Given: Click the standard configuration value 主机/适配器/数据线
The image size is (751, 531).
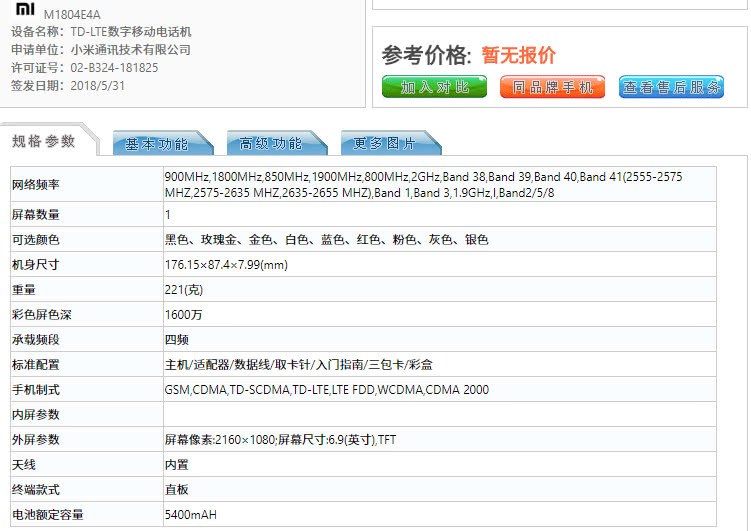Looking at the screenshot, I should tap(298, 364).
